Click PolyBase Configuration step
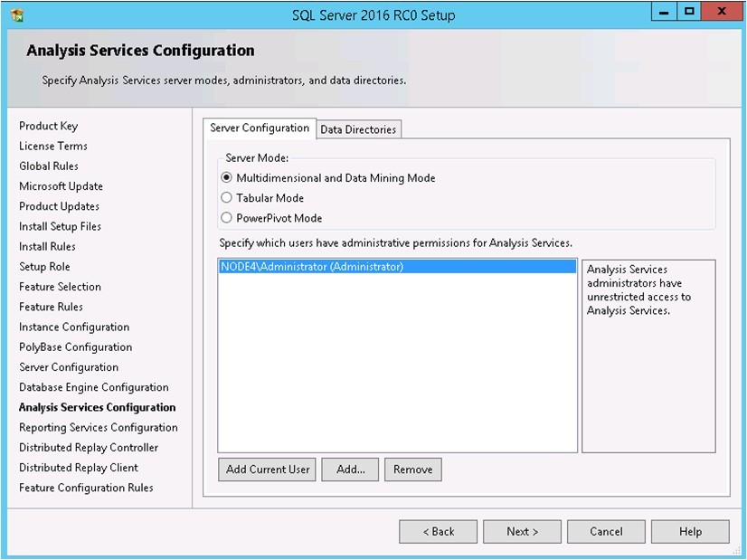 point(76,347)
